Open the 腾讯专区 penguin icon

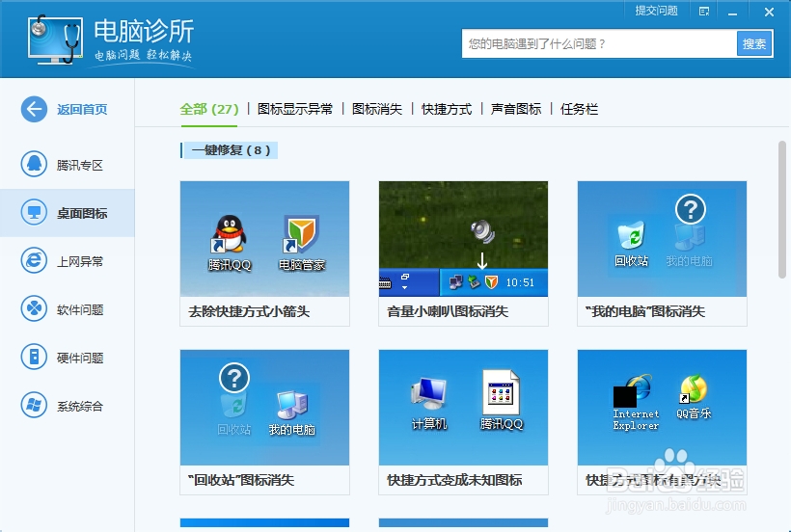(x=34, y=165)
